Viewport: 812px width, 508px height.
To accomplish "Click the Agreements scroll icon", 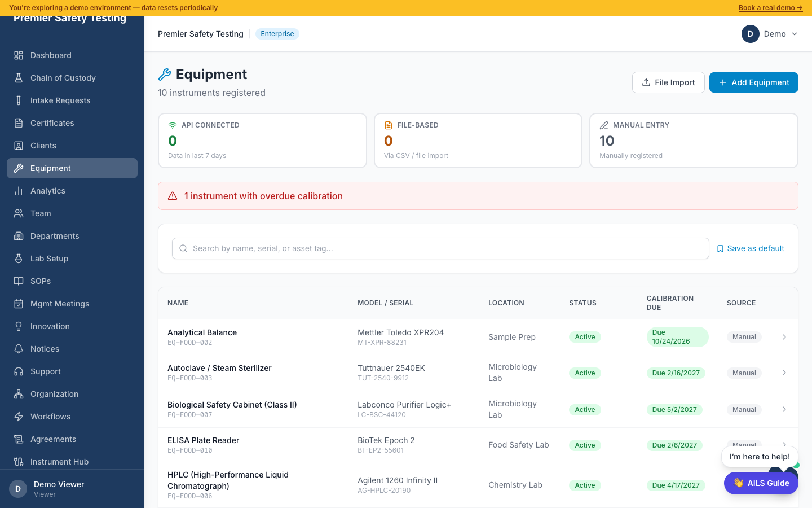I will point(19,439).
